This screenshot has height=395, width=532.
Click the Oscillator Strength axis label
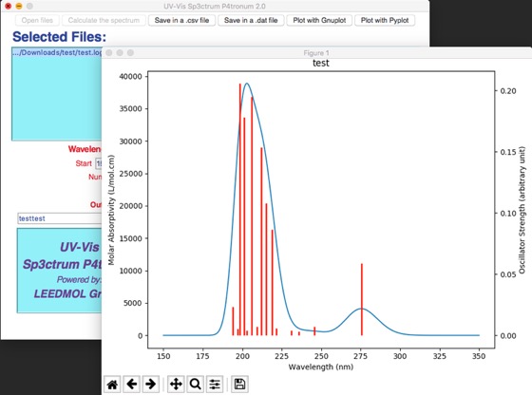(x=522, y=210)
